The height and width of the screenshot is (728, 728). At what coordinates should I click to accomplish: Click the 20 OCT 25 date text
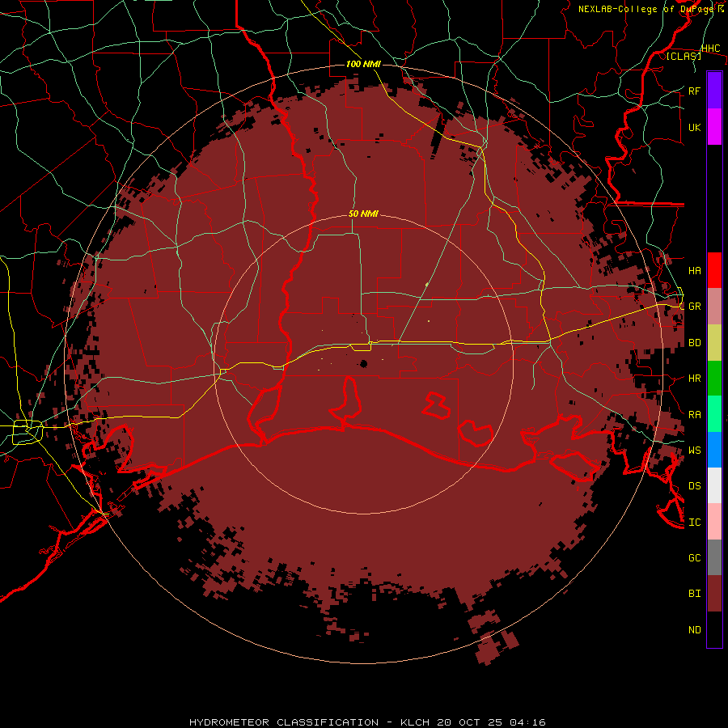470,722
